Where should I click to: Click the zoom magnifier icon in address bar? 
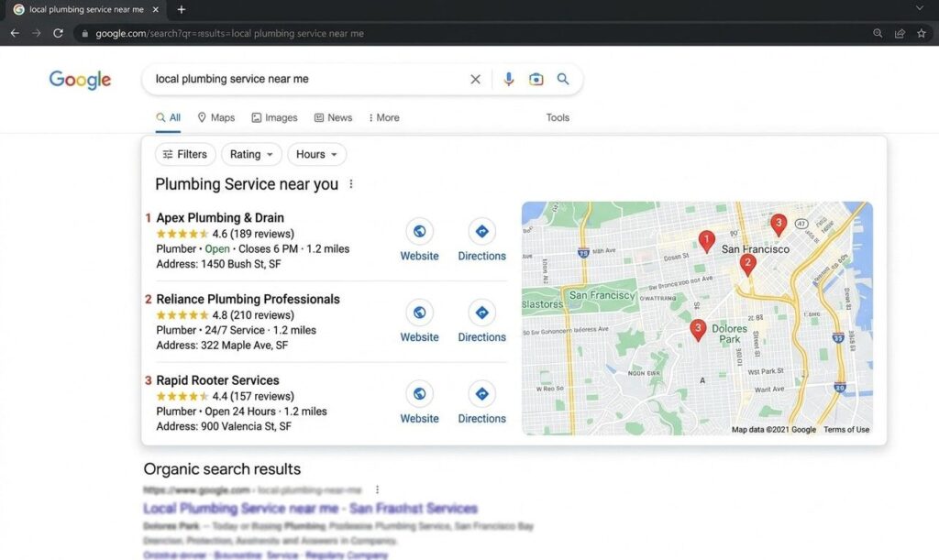click(878, 34)
